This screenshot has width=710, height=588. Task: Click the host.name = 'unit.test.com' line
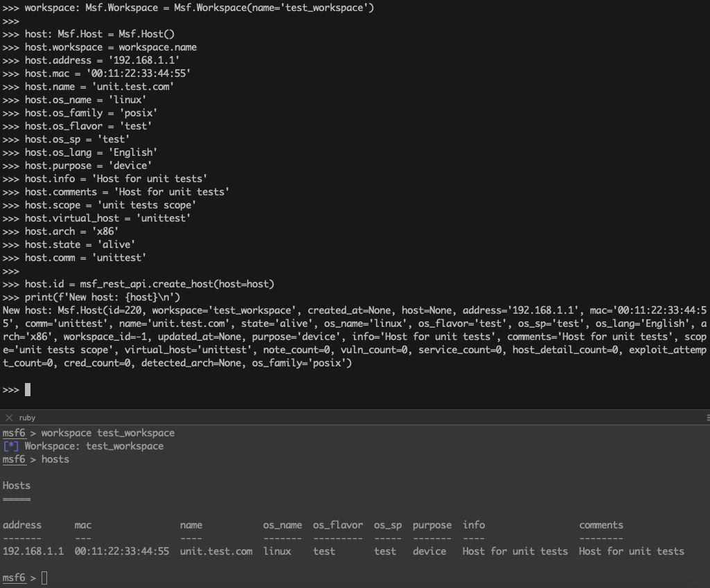coord(88,87)
